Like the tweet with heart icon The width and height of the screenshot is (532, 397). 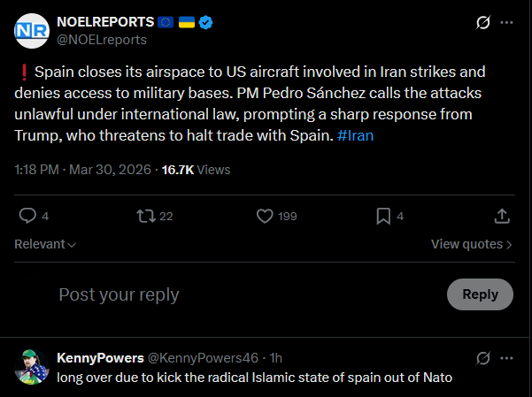click(264, 216)
